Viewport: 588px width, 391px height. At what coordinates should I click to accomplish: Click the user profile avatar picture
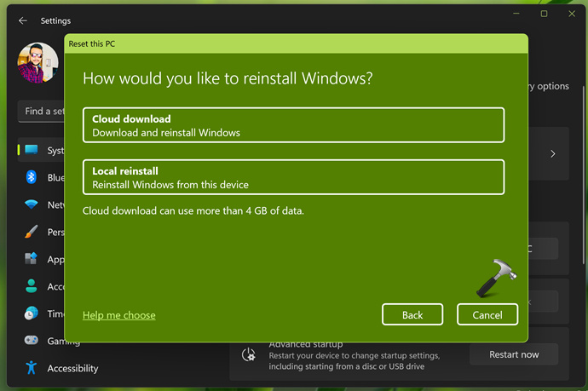38,65
